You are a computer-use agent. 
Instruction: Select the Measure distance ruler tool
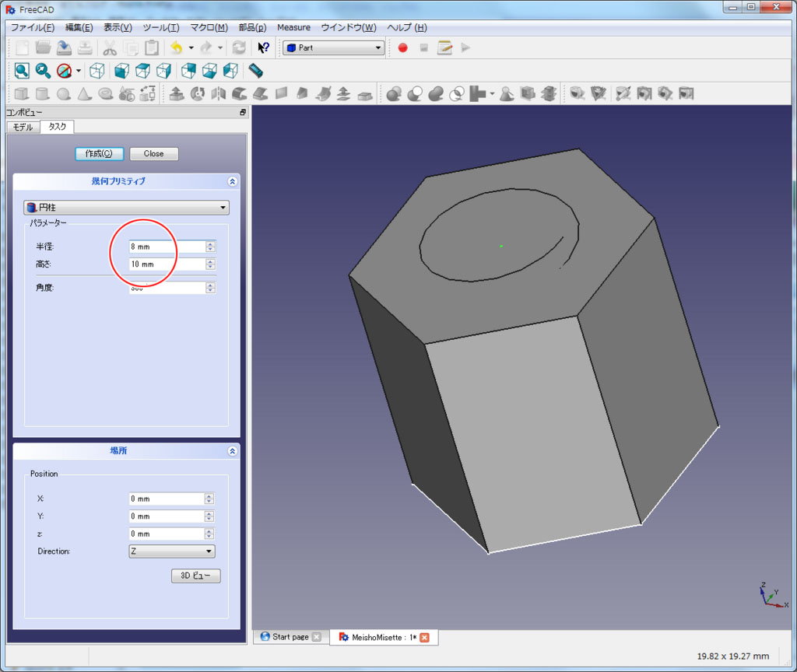pos(255,71)
